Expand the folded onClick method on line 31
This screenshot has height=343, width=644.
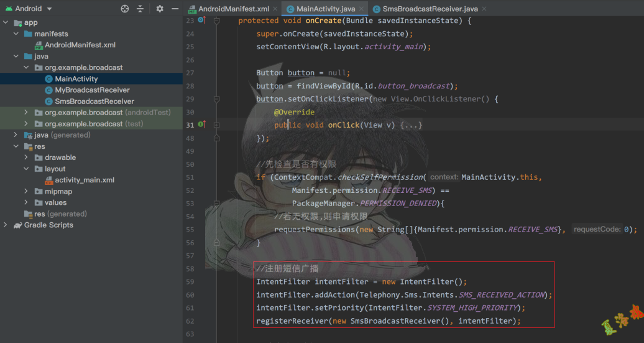pos(216,125)
